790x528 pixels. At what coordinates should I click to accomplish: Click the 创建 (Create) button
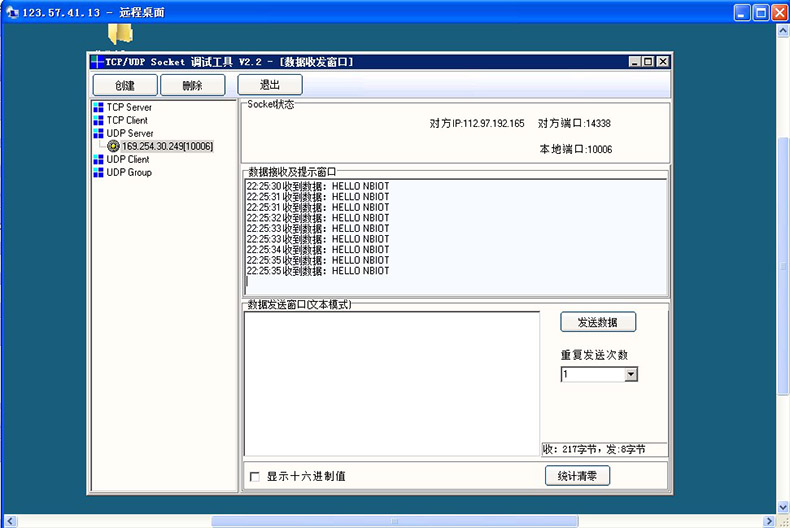(x=125, y=85)
